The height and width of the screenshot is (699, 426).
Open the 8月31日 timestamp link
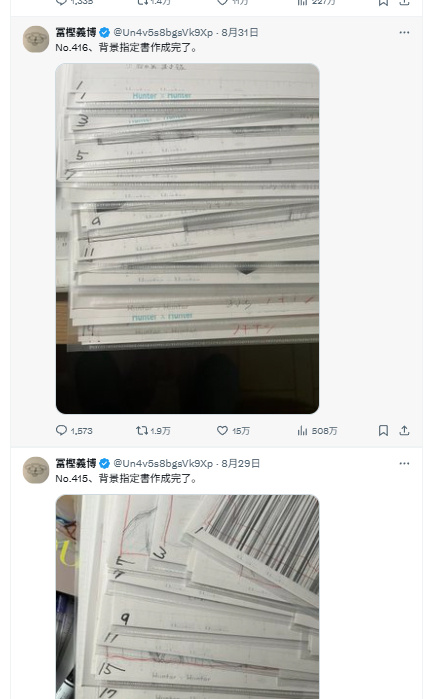pos(240,33)
